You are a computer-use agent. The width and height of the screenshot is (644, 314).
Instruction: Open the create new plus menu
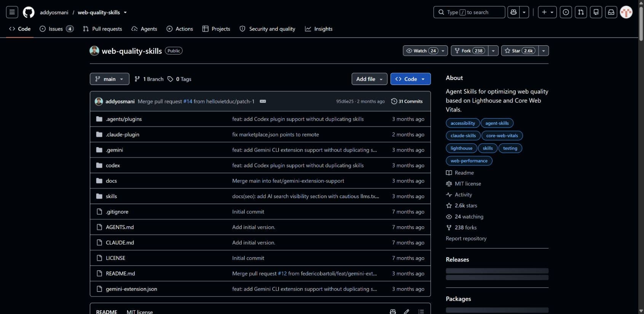click(547, 12)
